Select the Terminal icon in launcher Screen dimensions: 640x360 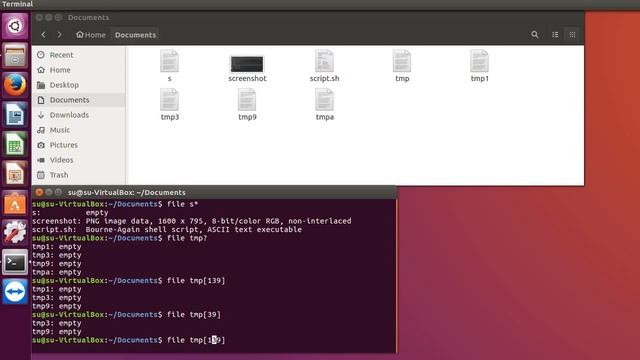15,262
